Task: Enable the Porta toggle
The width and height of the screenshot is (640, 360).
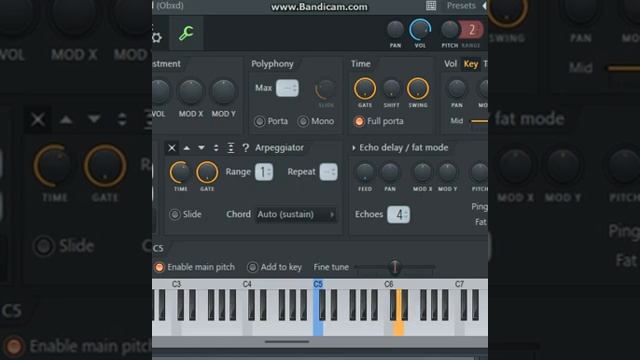Action: tap(260, 121)
